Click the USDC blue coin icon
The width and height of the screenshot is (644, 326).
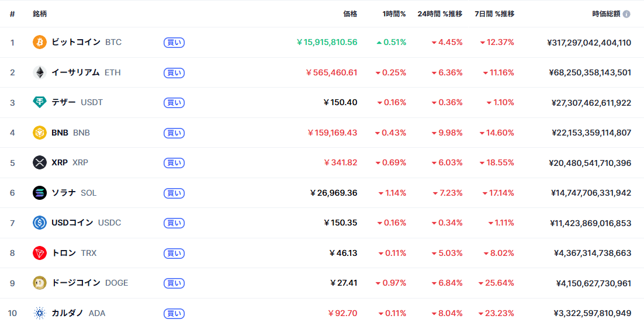point(40,223)
